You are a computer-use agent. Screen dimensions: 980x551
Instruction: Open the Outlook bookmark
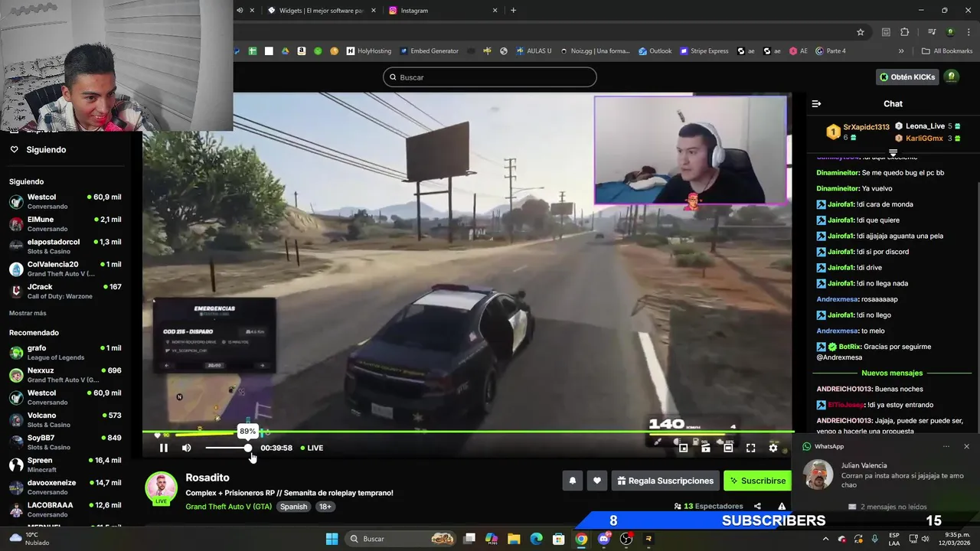click(x=655, y=51)
